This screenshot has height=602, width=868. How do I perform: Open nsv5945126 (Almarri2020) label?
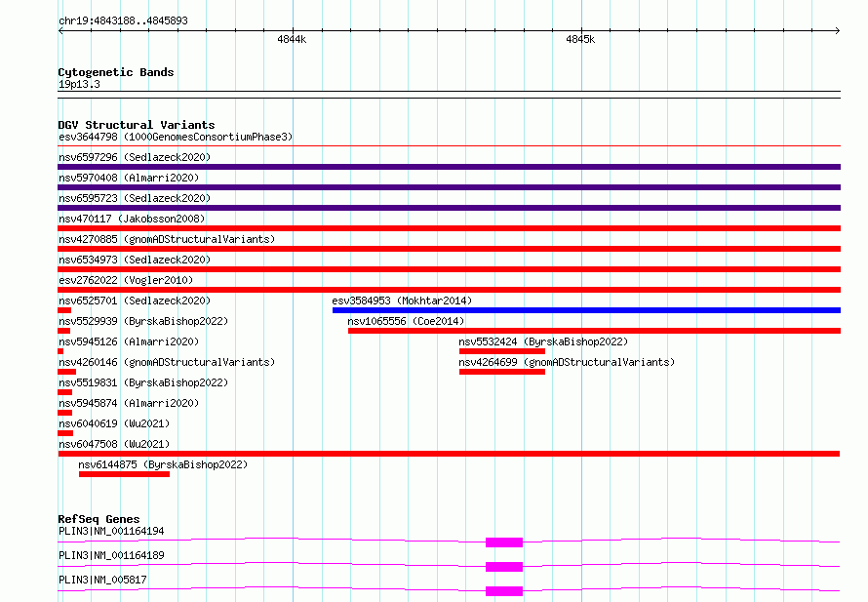tap(129, 341)
